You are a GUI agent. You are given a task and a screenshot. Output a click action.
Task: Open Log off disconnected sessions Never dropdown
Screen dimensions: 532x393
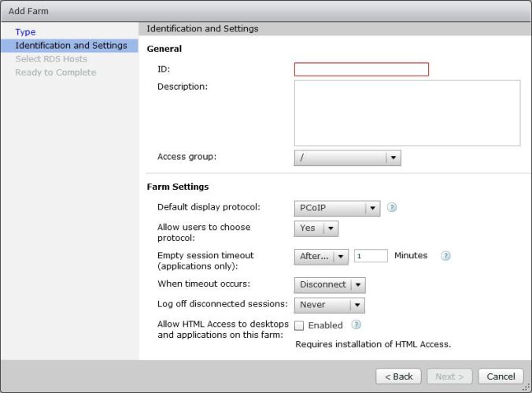(x=329, y=305)
